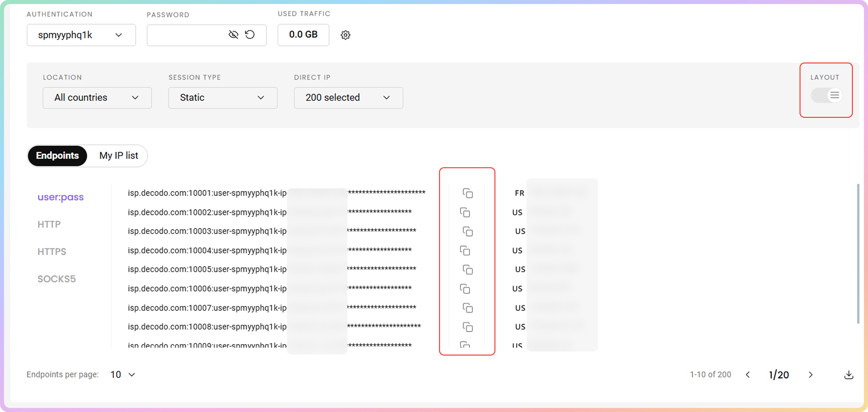Screen dimensions: 868x412
Task: Expand the 200 selected Direct IP dropdown
Action: click(348, 98)
